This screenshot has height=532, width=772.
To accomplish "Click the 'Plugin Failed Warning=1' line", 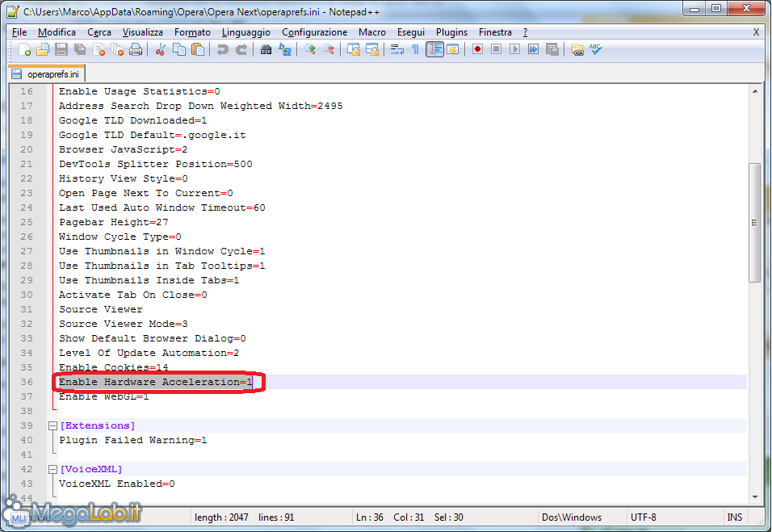I will 133,440.
